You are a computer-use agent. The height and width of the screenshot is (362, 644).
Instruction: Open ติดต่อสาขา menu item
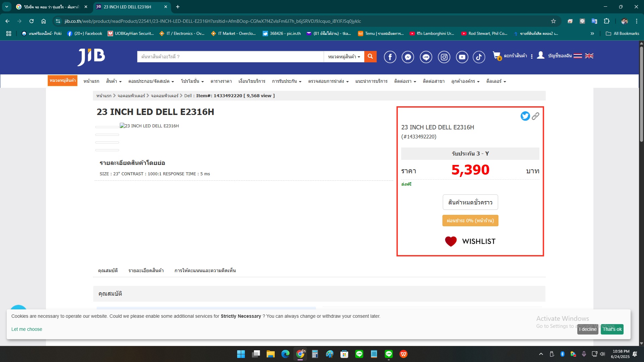(433, 81)
